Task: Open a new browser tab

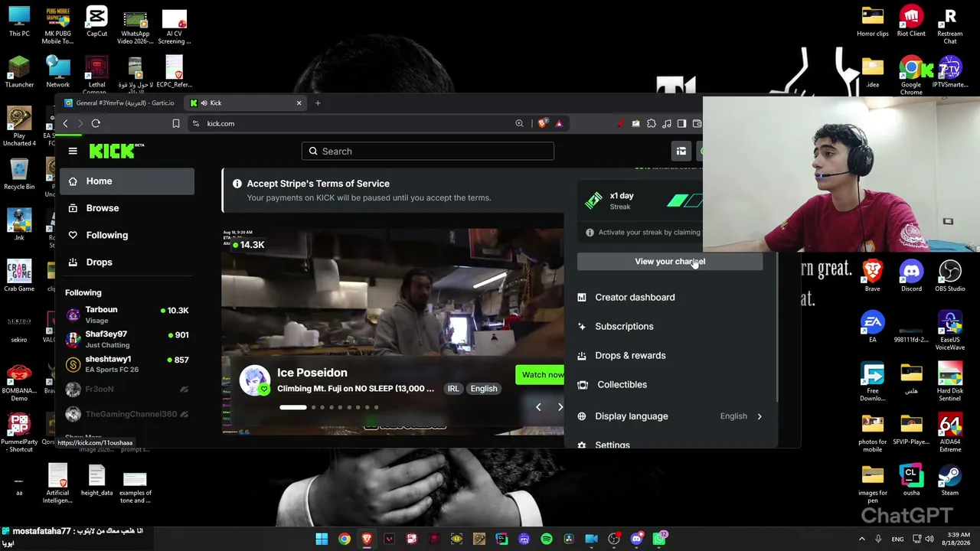Action: pos(318,103)
